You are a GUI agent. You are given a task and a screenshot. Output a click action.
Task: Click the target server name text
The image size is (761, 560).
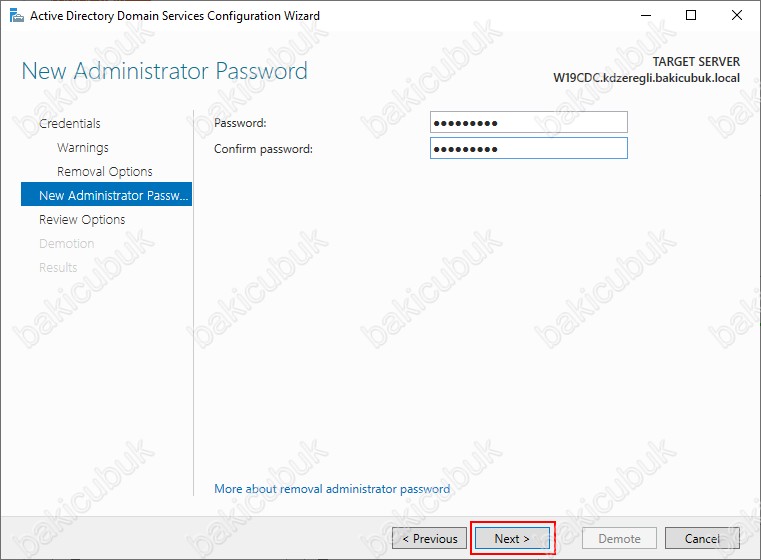pos(646,77)
